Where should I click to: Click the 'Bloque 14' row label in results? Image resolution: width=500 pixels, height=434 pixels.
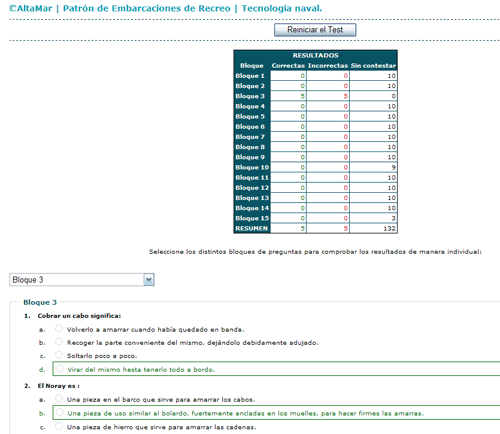(x=252, y=208)
